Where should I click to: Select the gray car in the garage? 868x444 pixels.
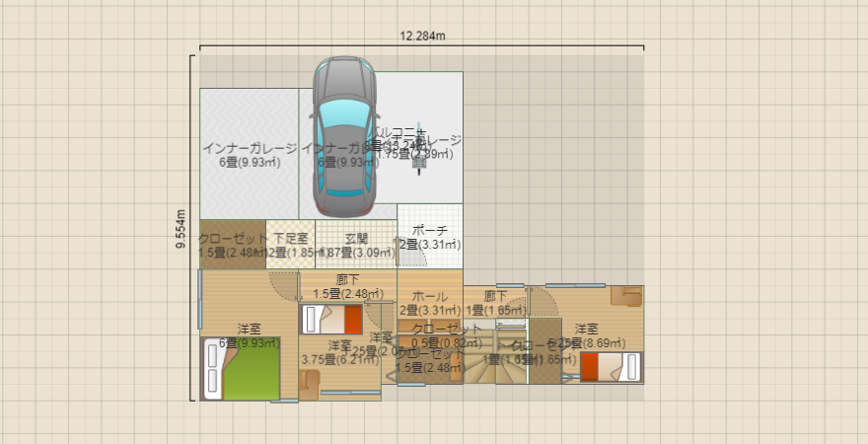tap(344, 136)
